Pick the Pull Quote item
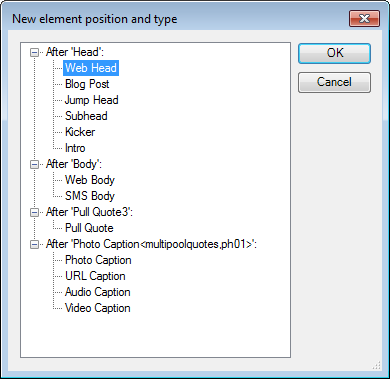This screenshot has height=379, width=390. click(89, 228)
